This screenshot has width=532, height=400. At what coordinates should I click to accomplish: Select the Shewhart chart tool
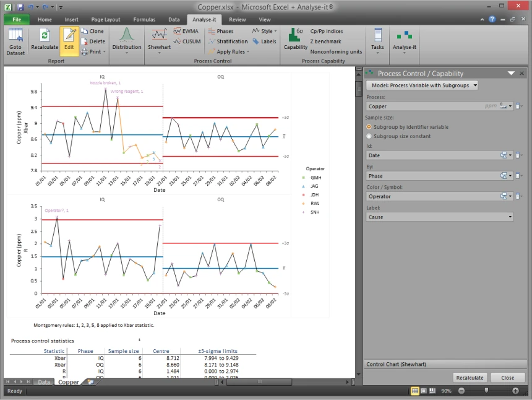pyautogui.click(x=159, y=43)
